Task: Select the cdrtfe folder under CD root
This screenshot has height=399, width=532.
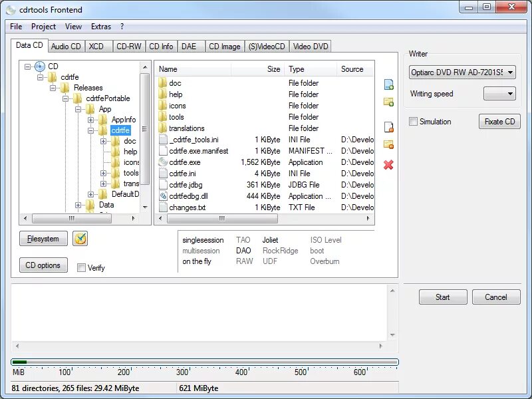Action: 70,77
